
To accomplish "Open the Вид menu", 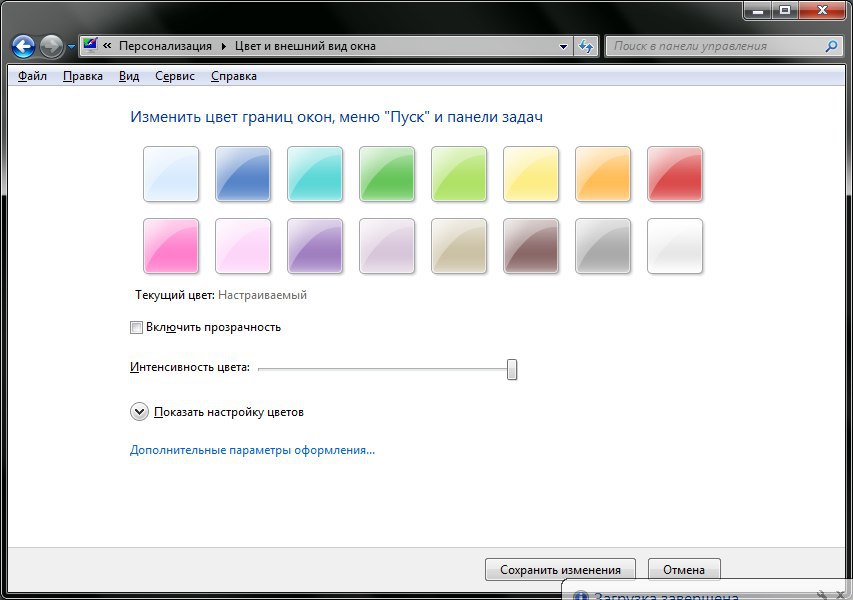I will pos(129,76).
